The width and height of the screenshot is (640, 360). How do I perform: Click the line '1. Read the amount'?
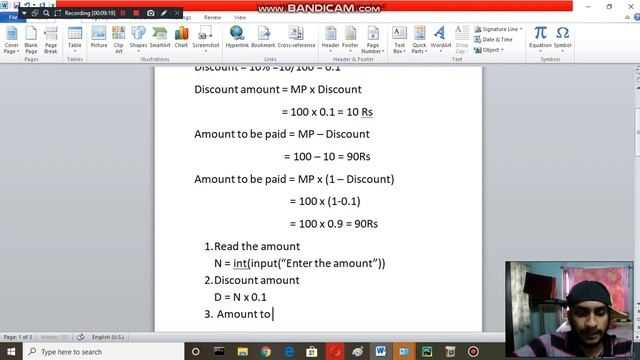252,246
